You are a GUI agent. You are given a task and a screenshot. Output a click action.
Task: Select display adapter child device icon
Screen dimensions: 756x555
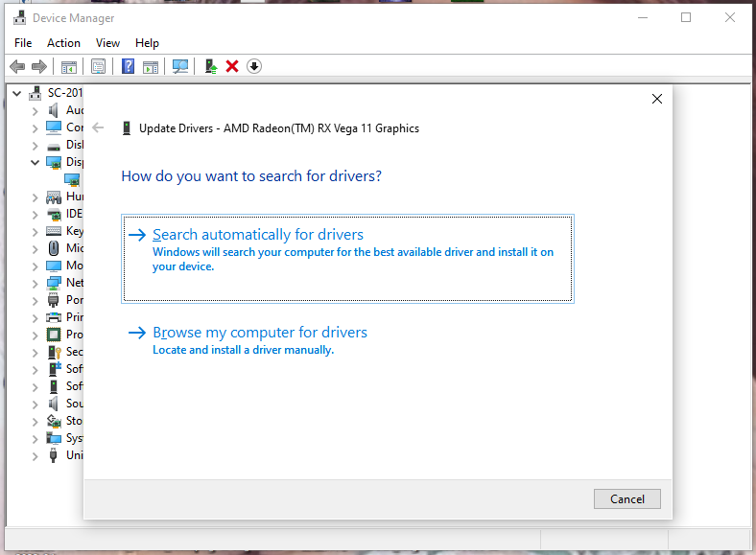72,179
